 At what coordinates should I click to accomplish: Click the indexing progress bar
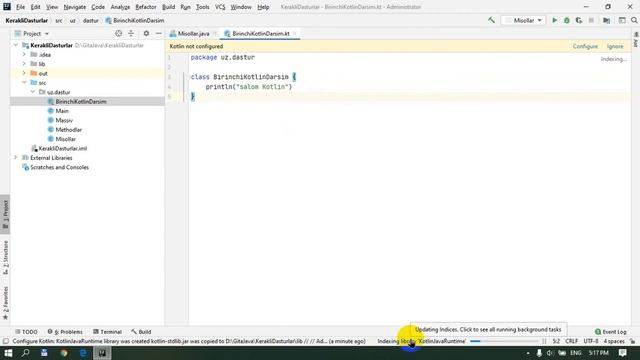coord(504,341)
